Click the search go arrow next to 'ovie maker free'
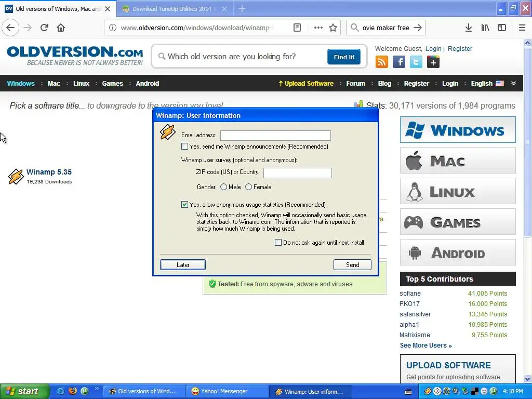Image resolution: width=532 pixels, height=399 pixels. [x=418, y=28]
